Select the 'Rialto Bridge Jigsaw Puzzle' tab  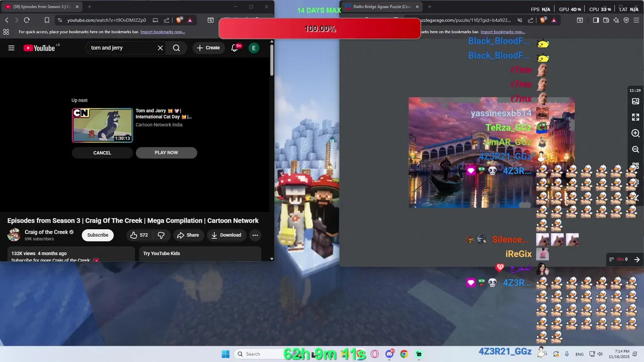click(381, 7)
